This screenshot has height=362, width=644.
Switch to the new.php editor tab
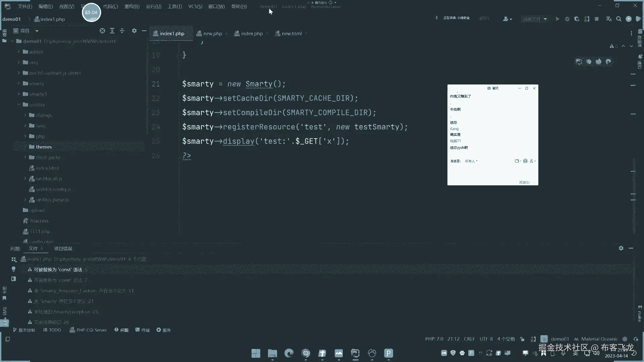(x=212, y=34)
